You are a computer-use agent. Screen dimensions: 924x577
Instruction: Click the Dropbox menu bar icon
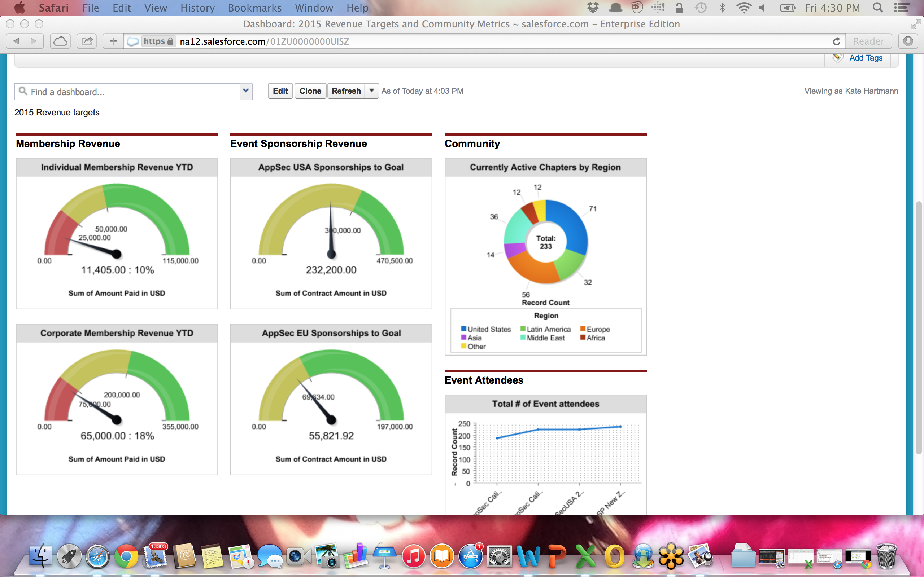coord(593,8)
